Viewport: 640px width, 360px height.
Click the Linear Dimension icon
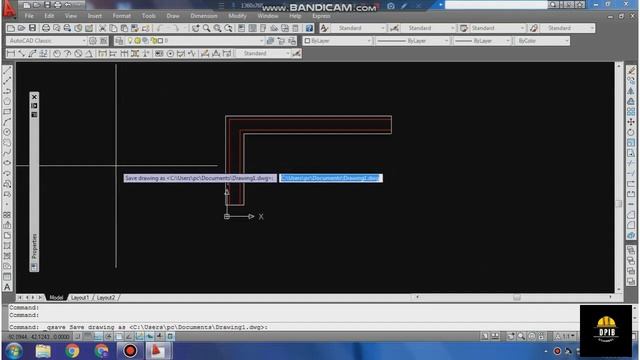point(11,53)
